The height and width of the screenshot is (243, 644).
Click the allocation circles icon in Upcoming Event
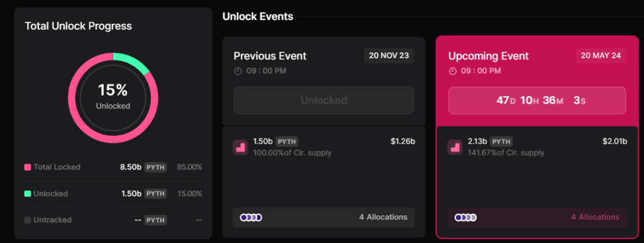[x=466, y=218]
